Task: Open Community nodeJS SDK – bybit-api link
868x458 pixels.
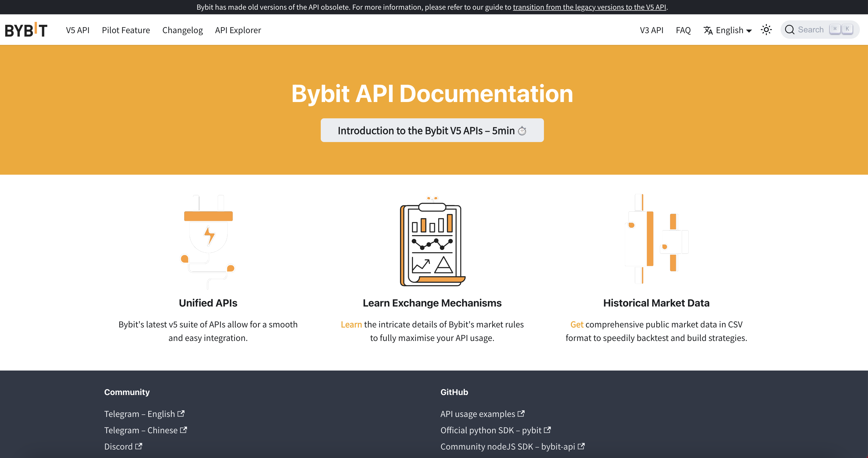Action: 513,446
